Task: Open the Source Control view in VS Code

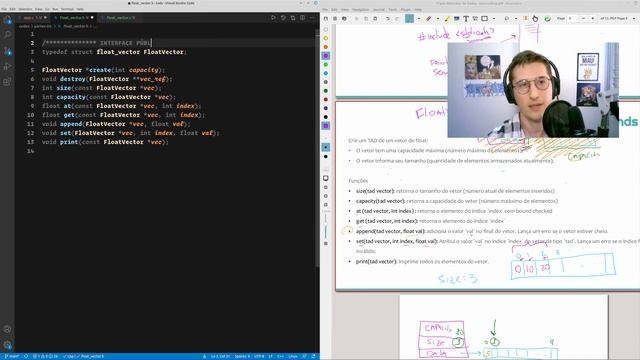Action: (x=7, y=51)
